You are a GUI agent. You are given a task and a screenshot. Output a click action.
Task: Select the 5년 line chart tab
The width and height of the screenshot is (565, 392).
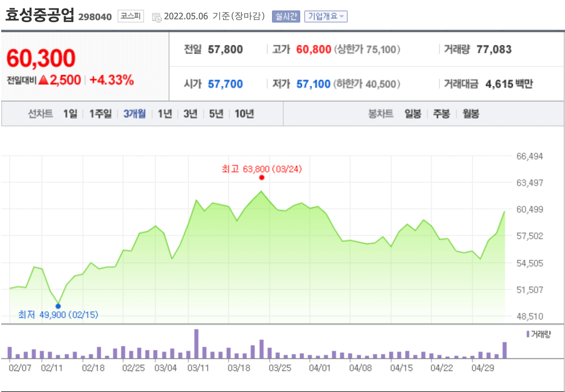(216, 114)
